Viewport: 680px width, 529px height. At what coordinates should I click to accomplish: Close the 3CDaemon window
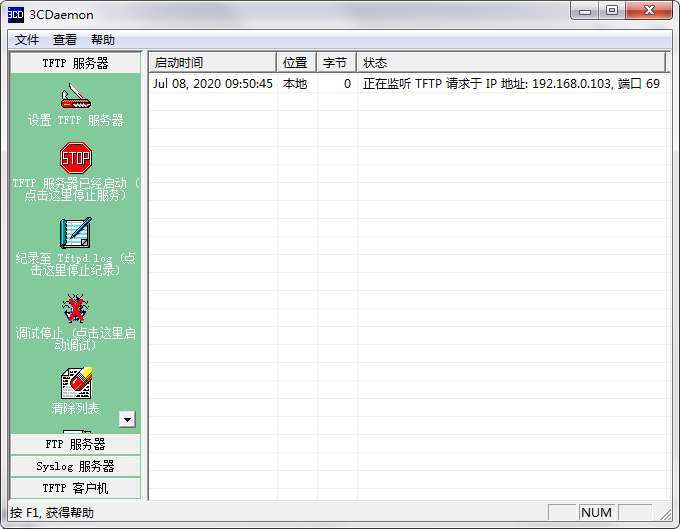(649, 10)
